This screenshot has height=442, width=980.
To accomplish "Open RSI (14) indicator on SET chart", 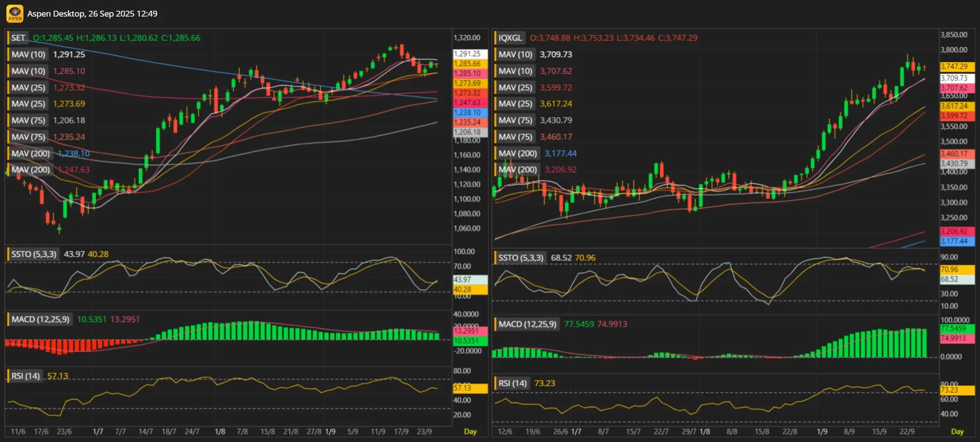I will (x=25, y=376).
